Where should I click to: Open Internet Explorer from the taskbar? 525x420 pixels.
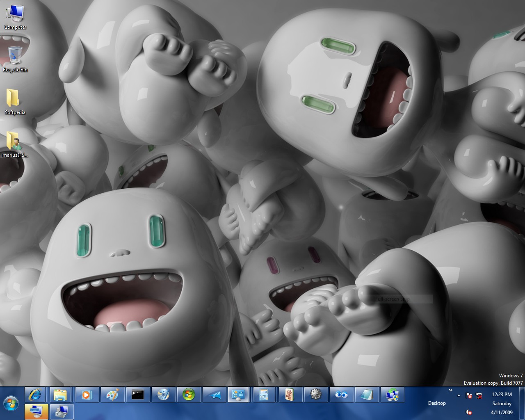click(35, 395)
